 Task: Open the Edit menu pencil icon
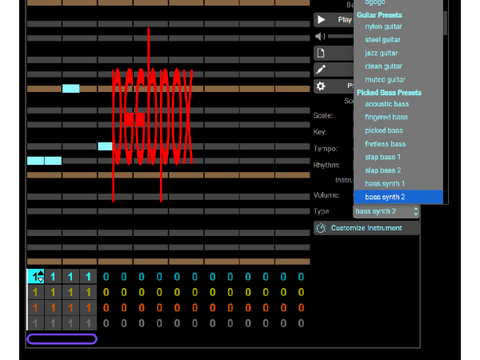(321, 69)
